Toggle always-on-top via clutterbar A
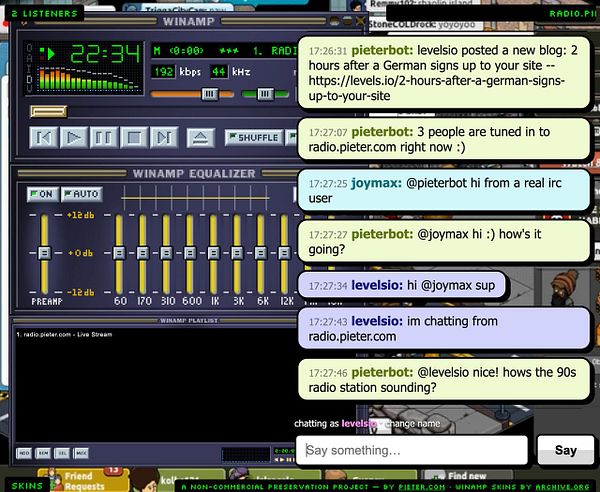The height and width of the screenshot is (492, 600). pos(29,58)
